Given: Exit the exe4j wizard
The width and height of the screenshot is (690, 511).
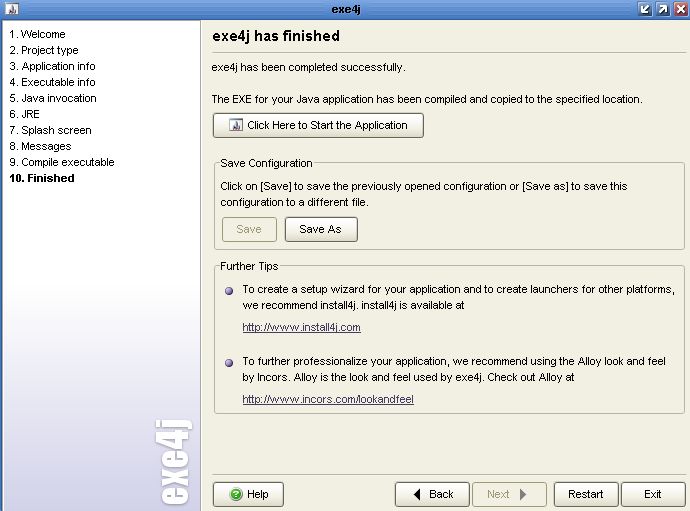Looking at the screenshot, I should click(x=653, y=494).
